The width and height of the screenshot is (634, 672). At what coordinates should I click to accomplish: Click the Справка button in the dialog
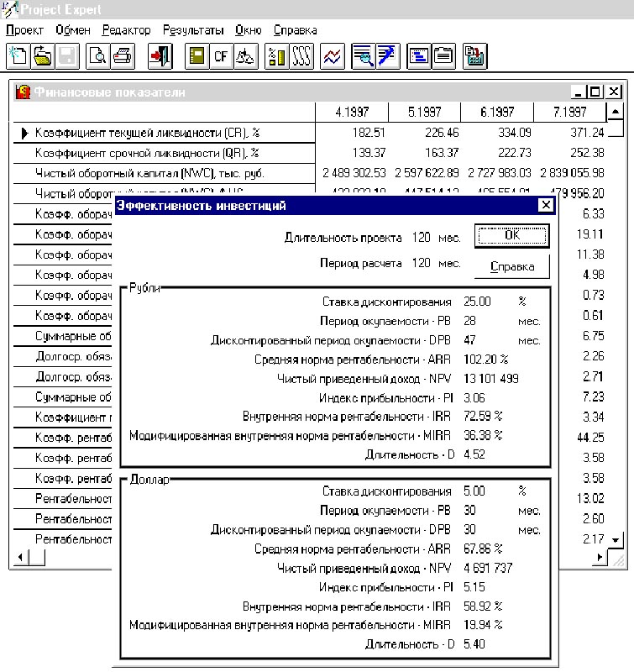click(512, 266)
